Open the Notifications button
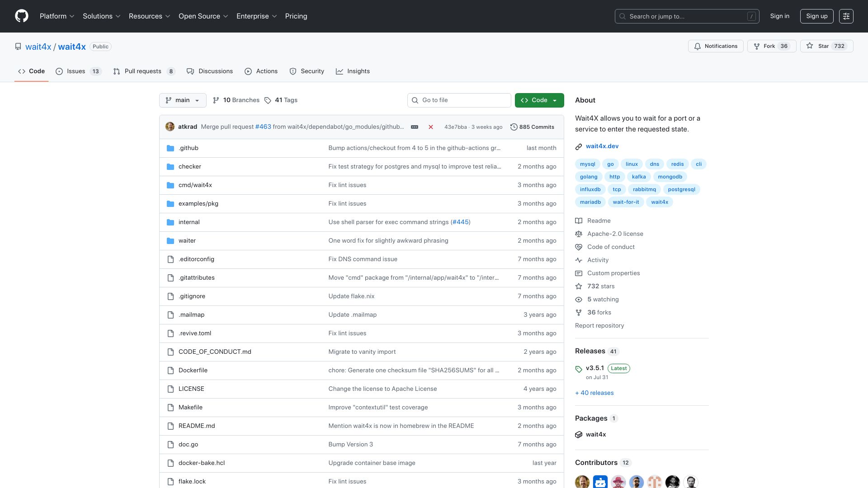868x488 pixels. pos(716,46)
